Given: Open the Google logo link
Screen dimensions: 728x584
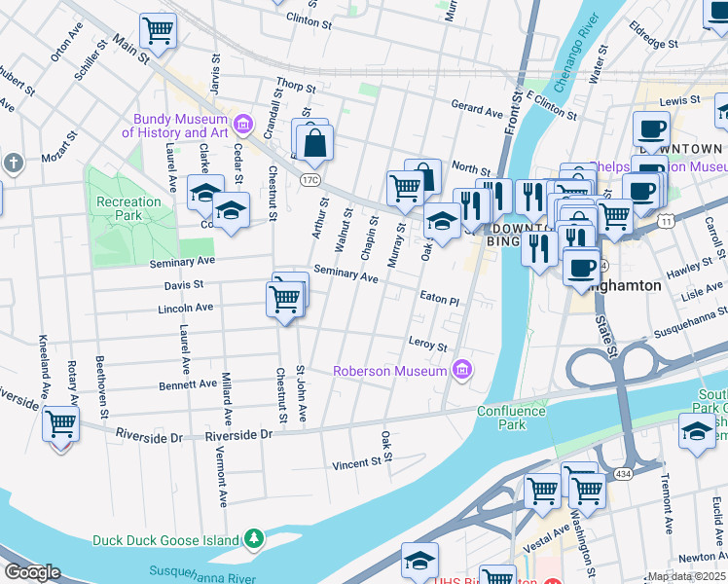Looking at the screenshot, I should click(32, 572).
